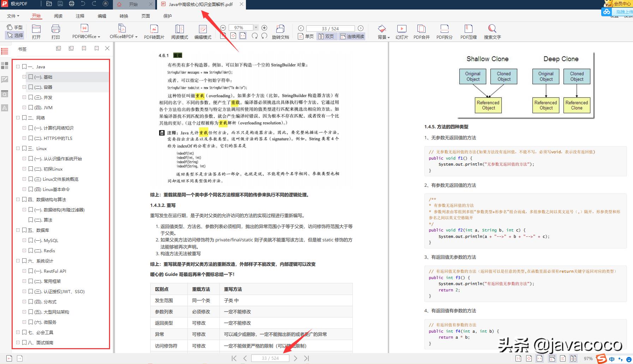
Task: Rotate the document (旋转文档)
Action: [281, 31]
